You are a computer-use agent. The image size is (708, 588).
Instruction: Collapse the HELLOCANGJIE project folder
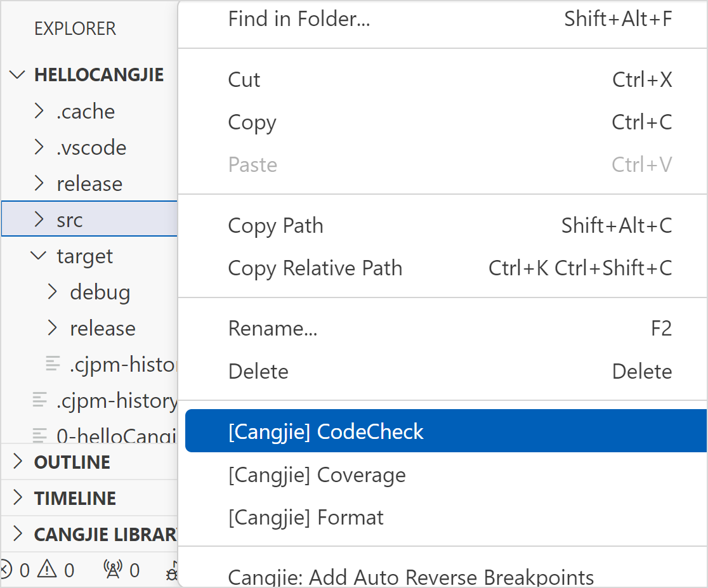[17, 74]
